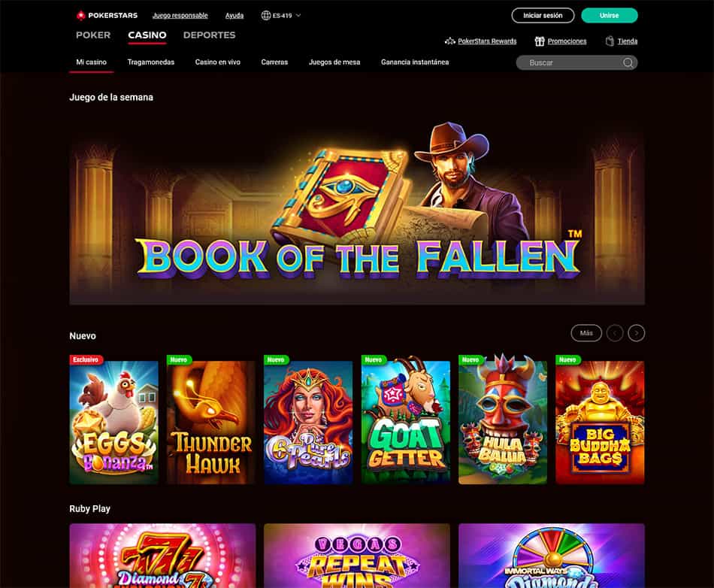Viewport: 714px width, 588px height.
Task: Switch to the Deportes section
Action: click(210, 35)
